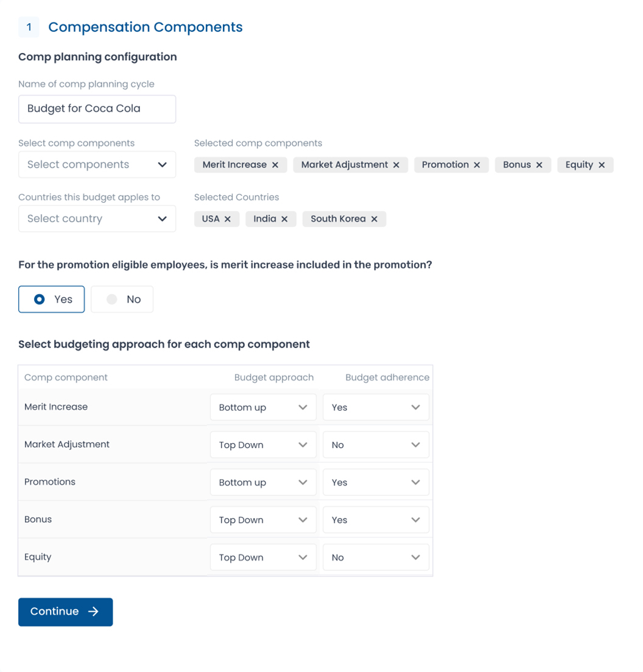The height and width of the screenshot is (672, 643).
Task: Open the Promotions budget approach dropdown
Action: pos(263,482)
